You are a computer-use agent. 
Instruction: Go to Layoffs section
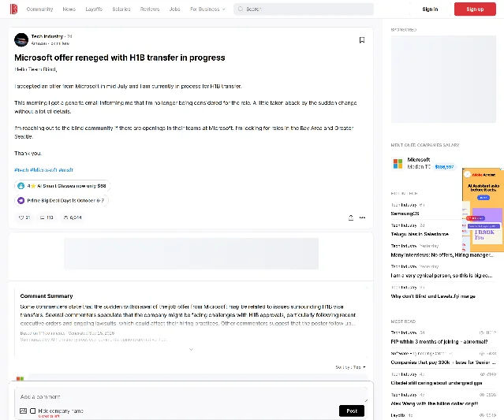(94, 9)
